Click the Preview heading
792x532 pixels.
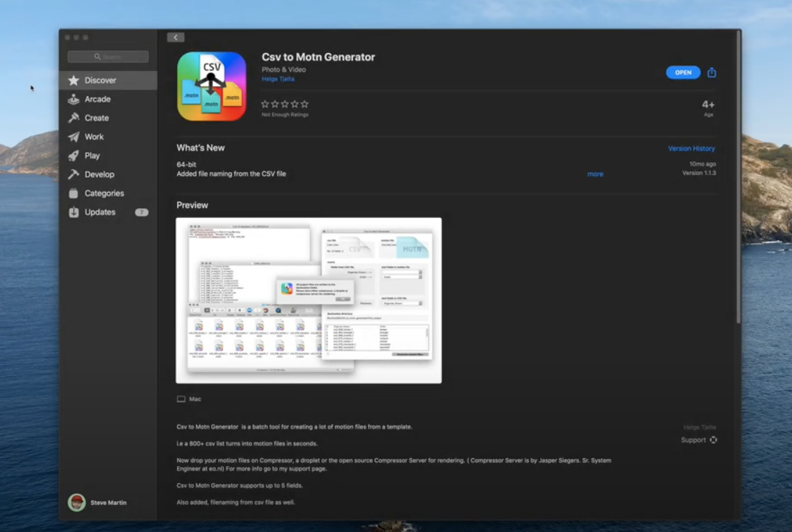192,205
